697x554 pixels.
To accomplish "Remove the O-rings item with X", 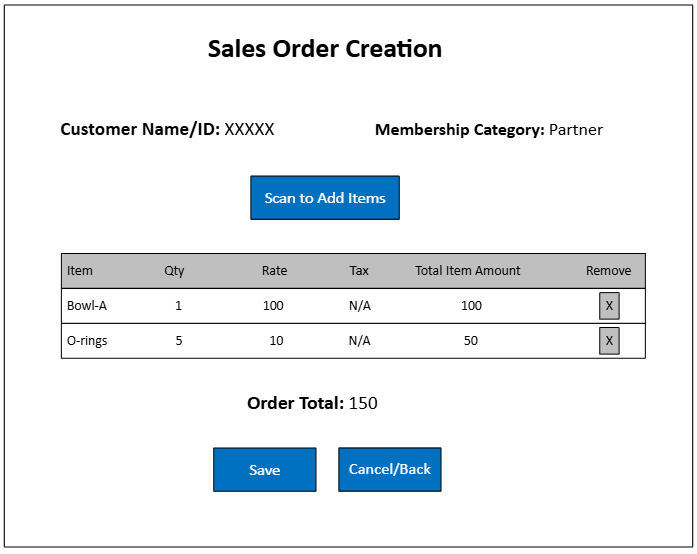I will click(609, 341).
